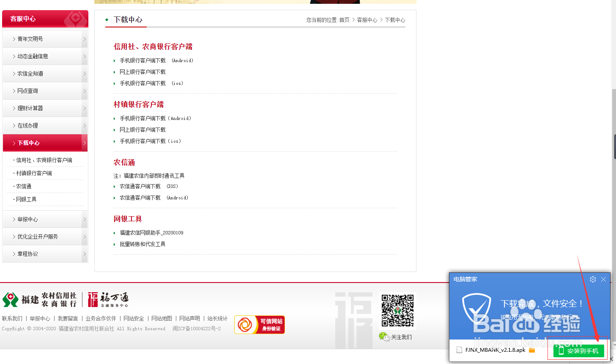This screenshot has height=364, width=616.
Task: Click 首页 in the breadcrumb
Action: click(344, 20)
